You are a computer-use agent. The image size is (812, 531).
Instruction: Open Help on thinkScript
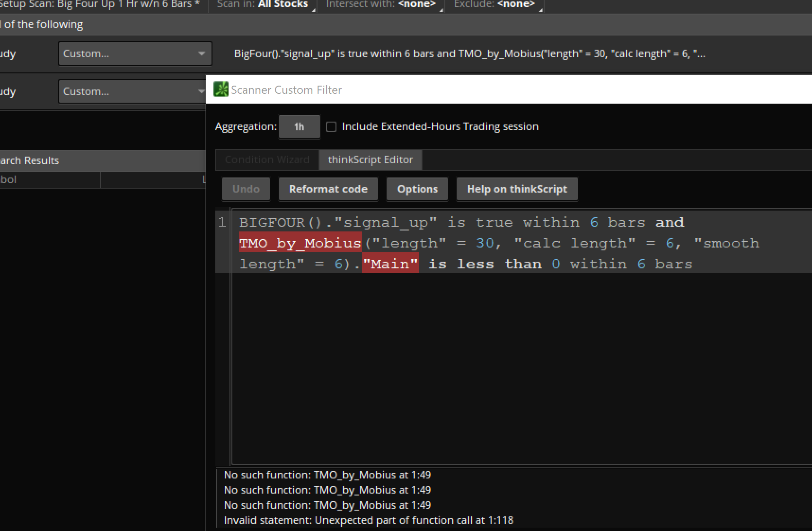tap(517, 189)
